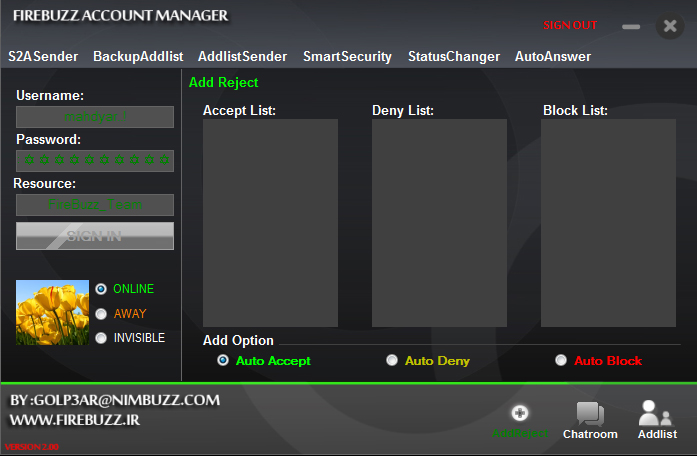The image size is (697, 456).
Task: Minimize the FireBuzz window
Action: [x=631, y=27]
